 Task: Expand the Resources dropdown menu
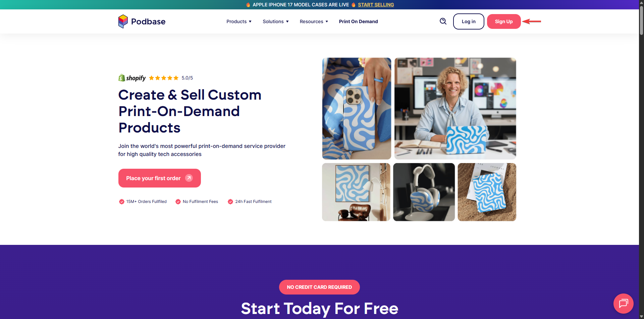[314, 21]
